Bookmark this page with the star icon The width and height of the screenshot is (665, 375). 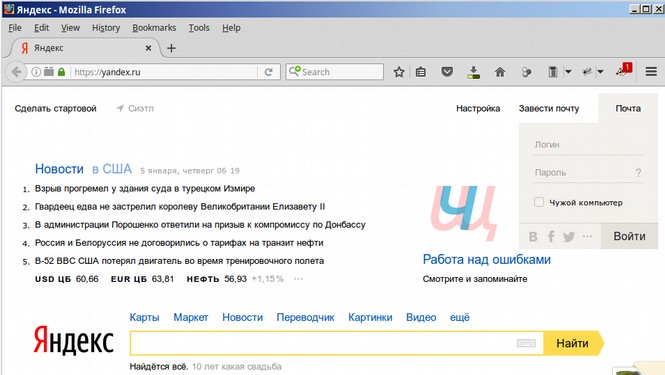pyautogui.click(x=399, y=72)
